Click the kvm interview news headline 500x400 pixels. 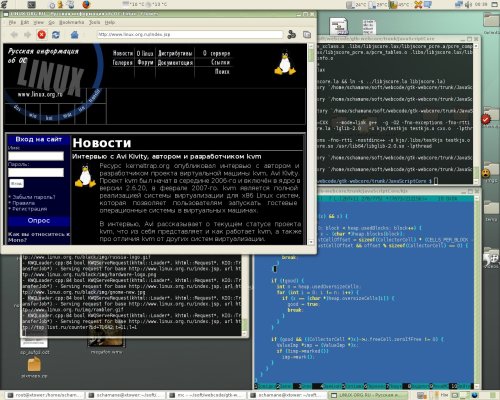pos(167,156)
